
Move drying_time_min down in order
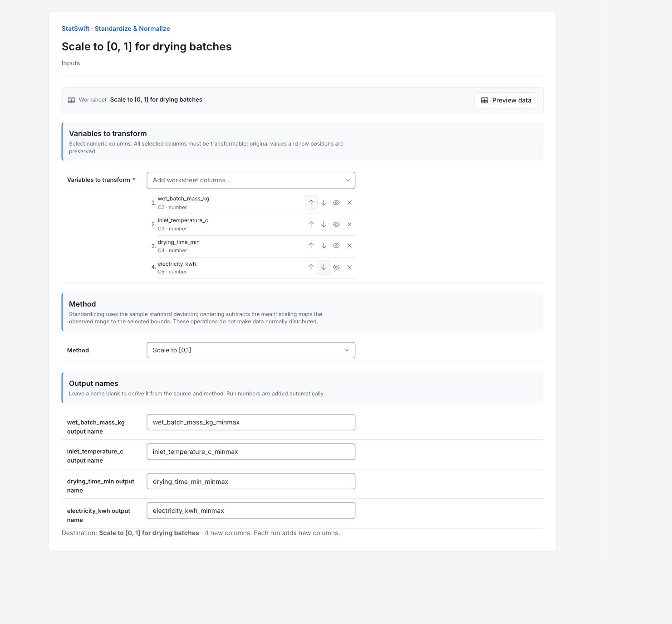(324, 245)
